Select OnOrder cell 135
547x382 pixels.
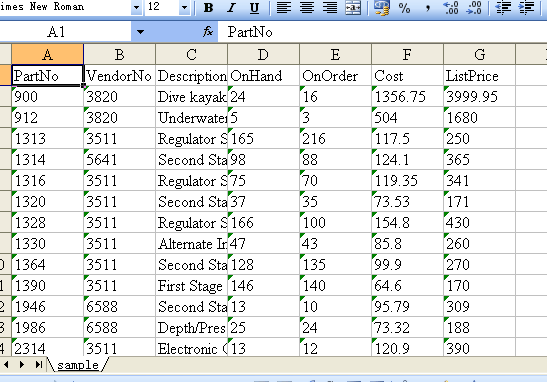[335, 264]
